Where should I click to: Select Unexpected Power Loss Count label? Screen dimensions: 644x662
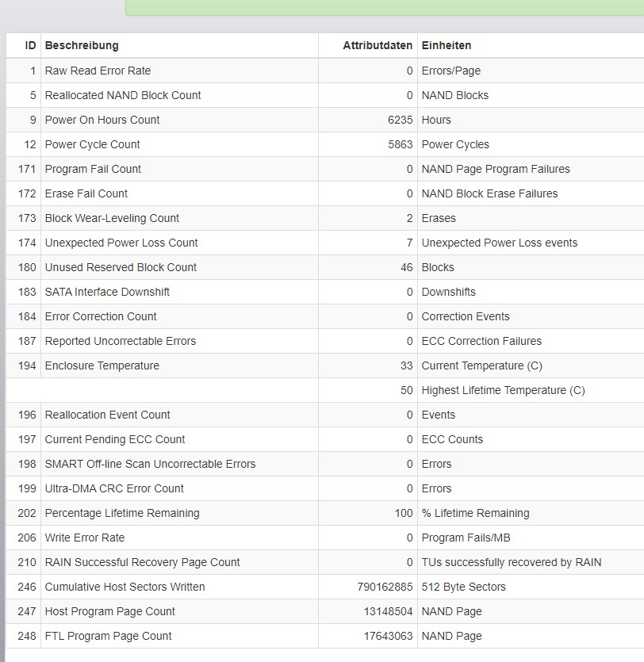pyautogui.click(x=121, y=243)
